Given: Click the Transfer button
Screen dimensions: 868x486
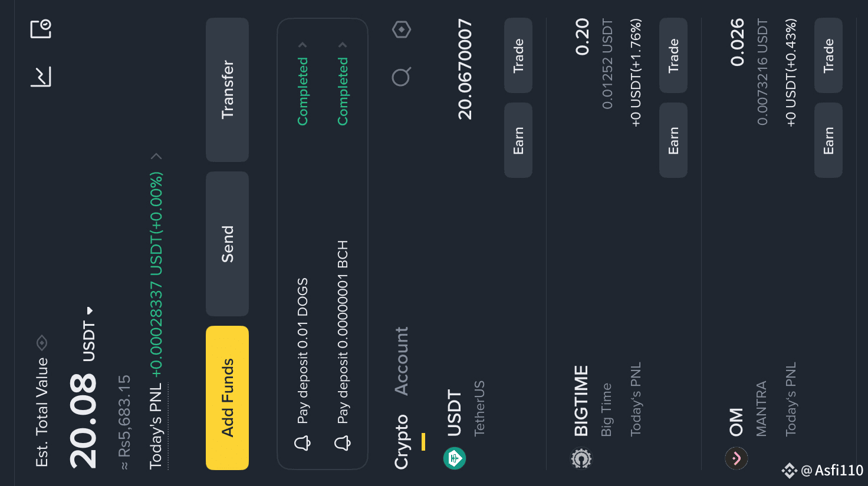Looking at the screenshot, I should click(x=227, y=90).
